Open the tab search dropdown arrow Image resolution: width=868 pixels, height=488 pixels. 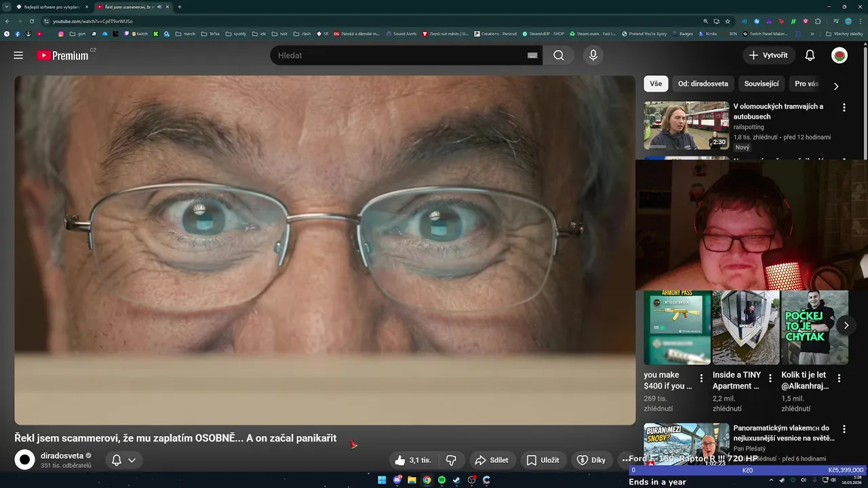click(7, 7)
